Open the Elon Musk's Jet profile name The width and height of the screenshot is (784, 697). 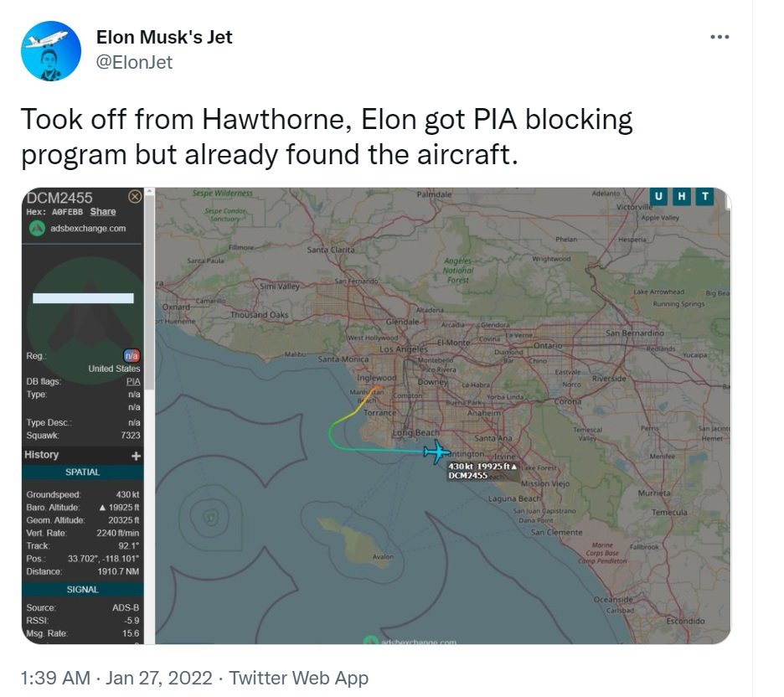click(164, 38)
